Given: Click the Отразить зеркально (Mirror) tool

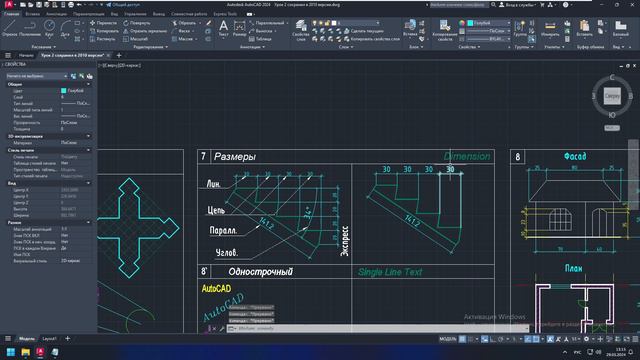Looking at the screenshot, I should point(145,31).
